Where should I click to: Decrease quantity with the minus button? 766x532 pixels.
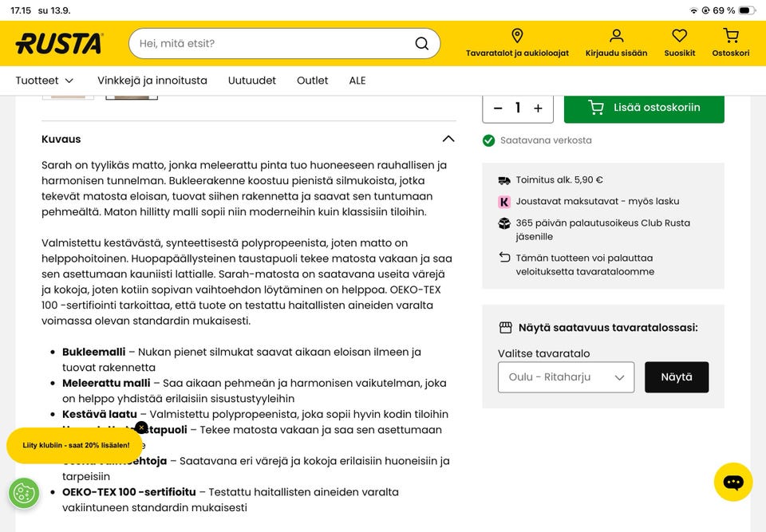(x=498, y=108)
